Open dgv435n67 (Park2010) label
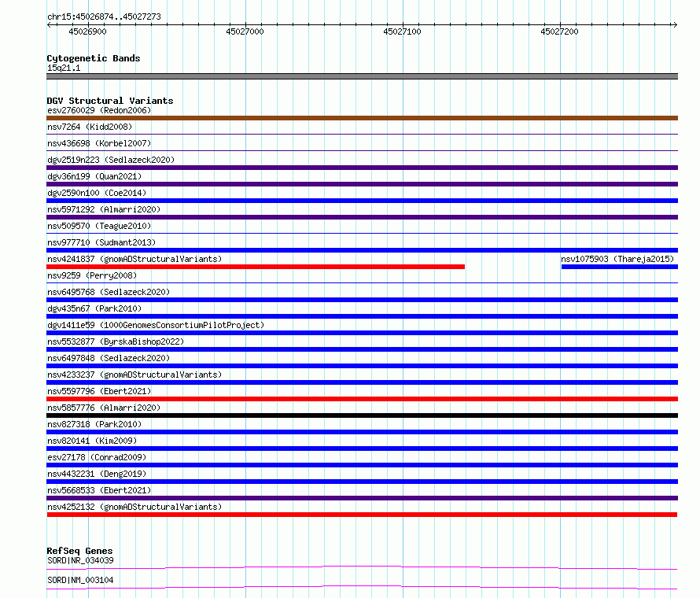 coord(94,308)
